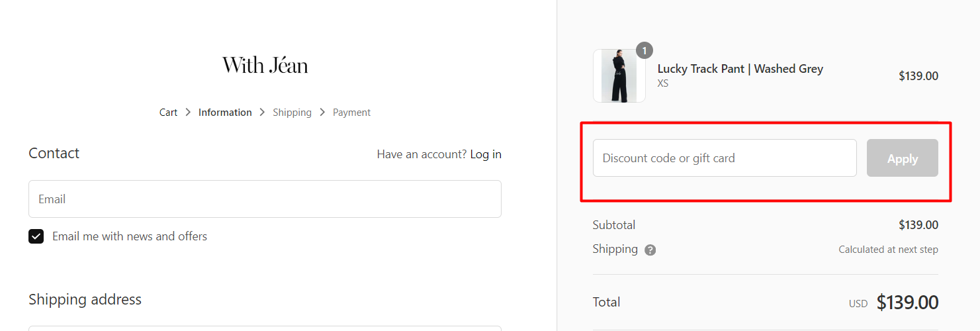Focus the Email contact field
This screenshot has width=980, height=331.
click(x=265, y=199)
